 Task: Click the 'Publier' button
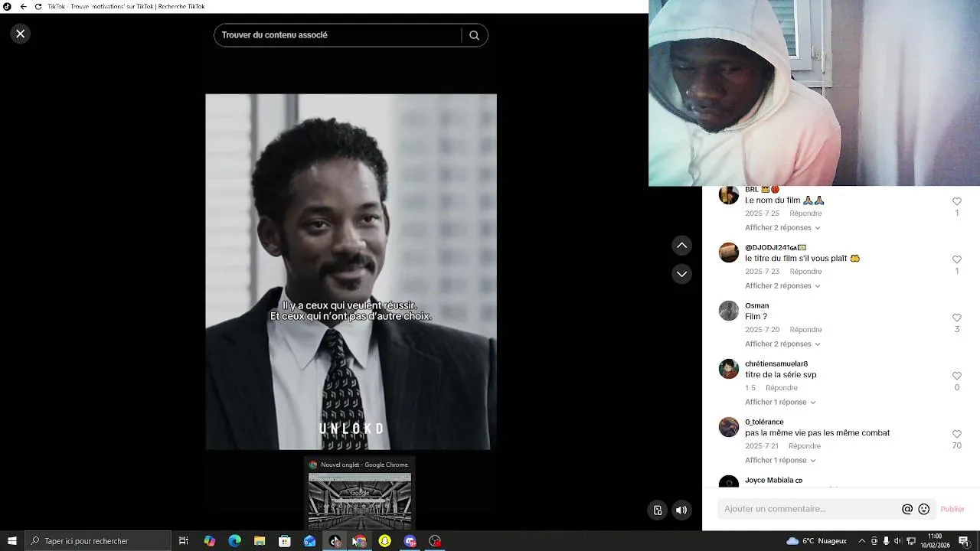coord(952,509)
